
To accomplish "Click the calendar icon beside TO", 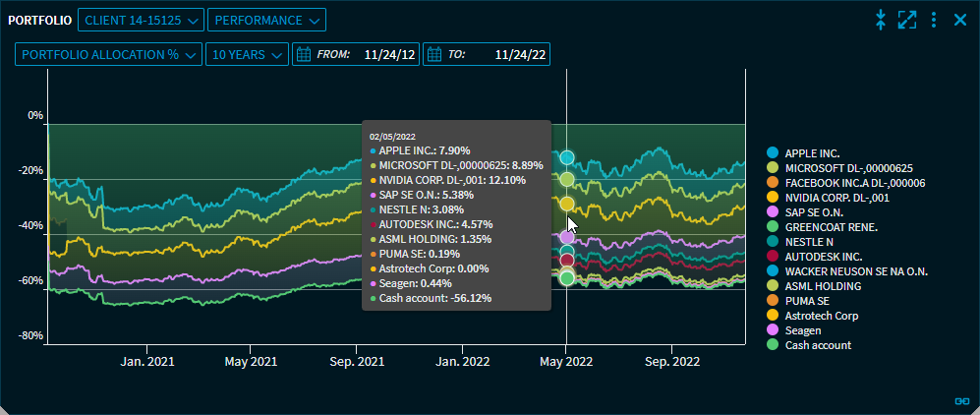I will pyautogui.click(x=434, y=54).
